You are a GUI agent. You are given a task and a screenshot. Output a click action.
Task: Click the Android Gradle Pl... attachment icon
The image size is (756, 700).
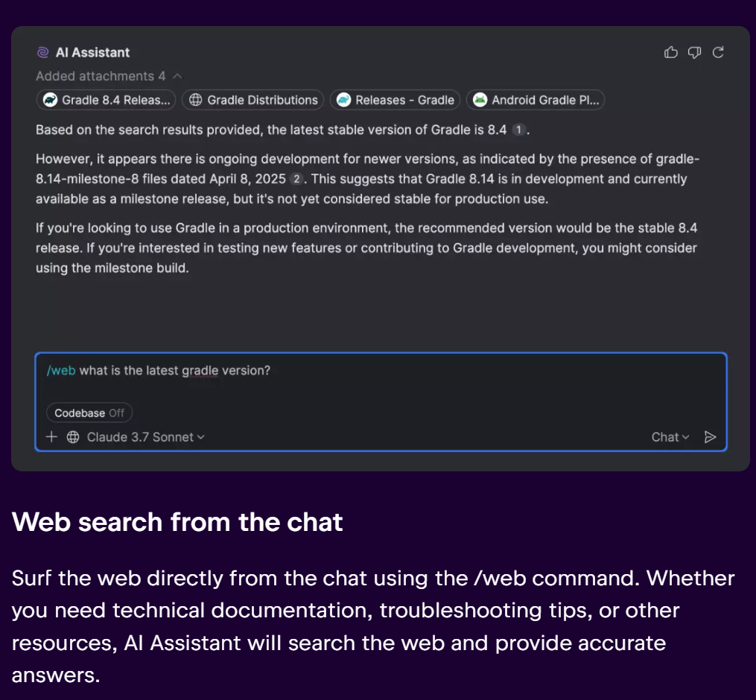(480, 100)
